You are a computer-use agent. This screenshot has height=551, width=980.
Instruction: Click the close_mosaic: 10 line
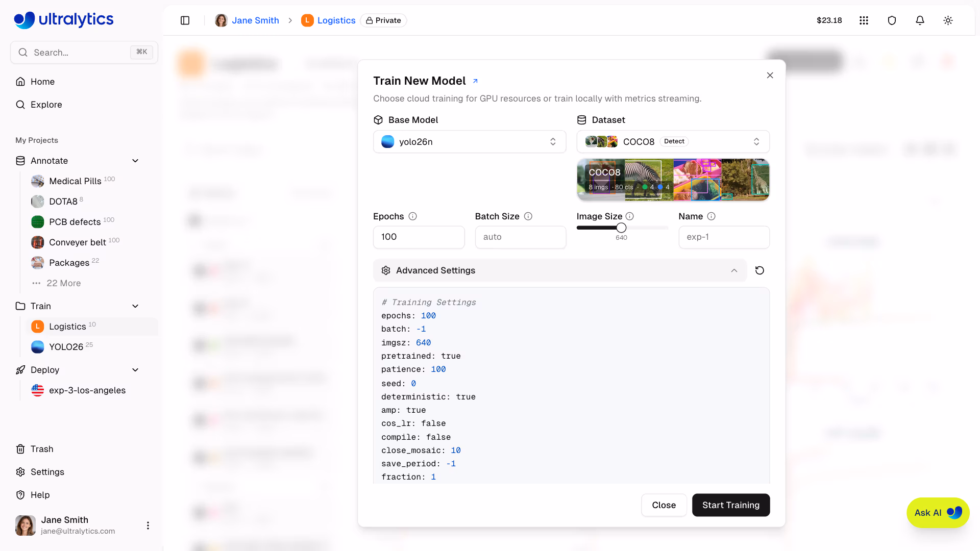click(x=421, y=450)
